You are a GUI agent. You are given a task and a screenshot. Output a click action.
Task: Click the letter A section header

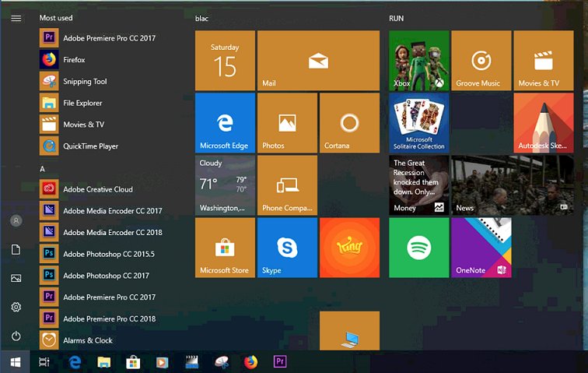point(42,168)
